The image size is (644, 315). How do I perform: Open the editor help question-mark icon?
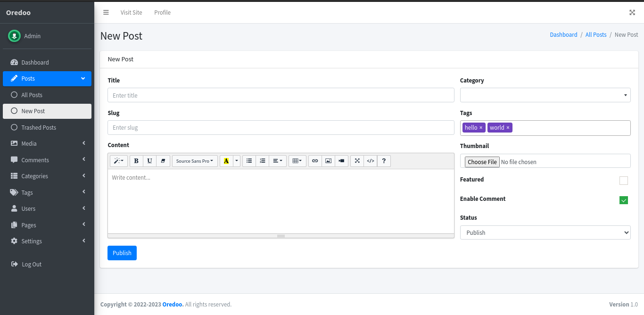pyautogui.click(x=384, y=161)
